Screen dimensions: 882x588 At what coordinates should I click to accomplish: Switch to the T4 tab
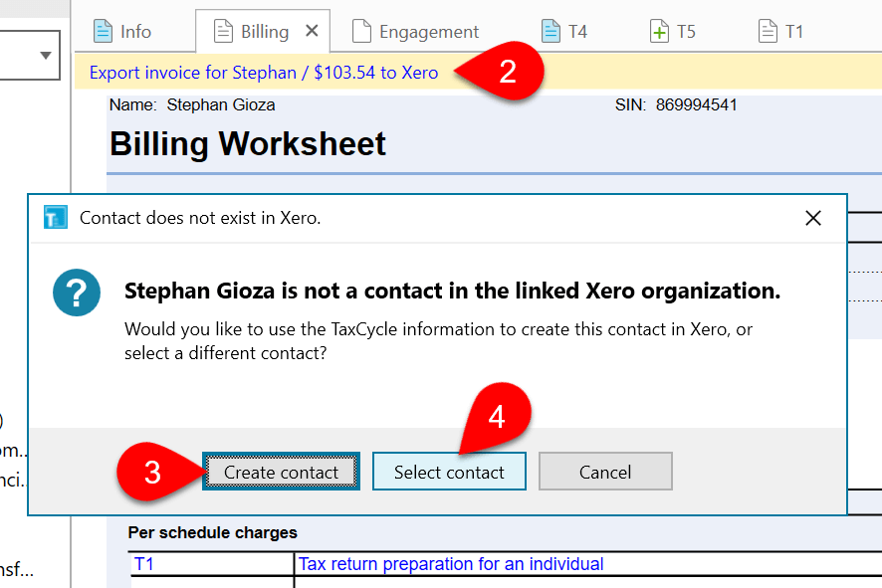tap(564, 32)
